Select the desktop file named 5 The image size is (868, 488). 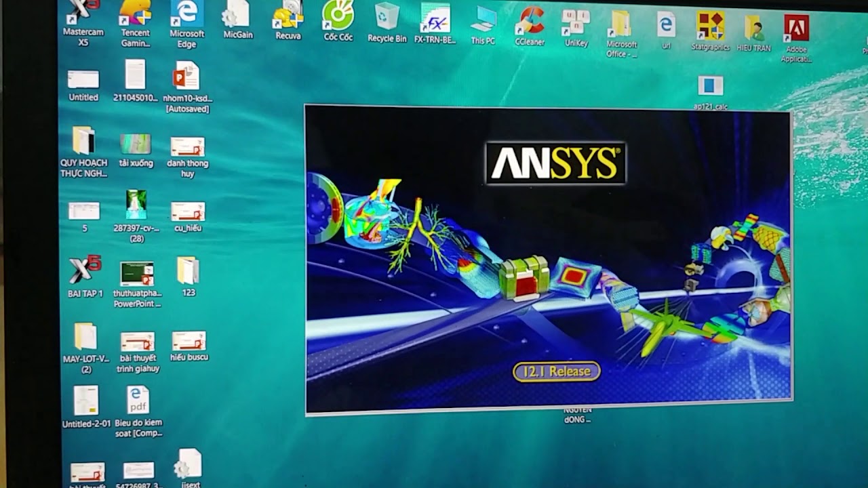pyautogui.click(x=84, y=217)
